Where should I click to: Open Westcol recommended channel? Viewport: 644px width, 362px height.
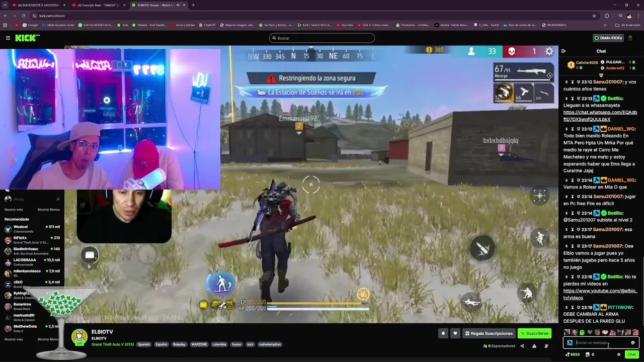tap(32, 229)
